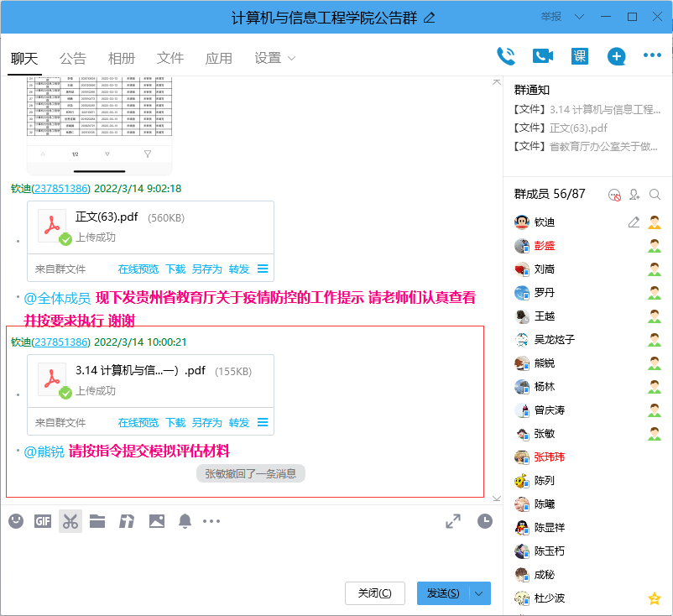The width and height of the screenshot is (673, 616).
Task: Toggle the anonymous chat setting
Action: [613, 194]
